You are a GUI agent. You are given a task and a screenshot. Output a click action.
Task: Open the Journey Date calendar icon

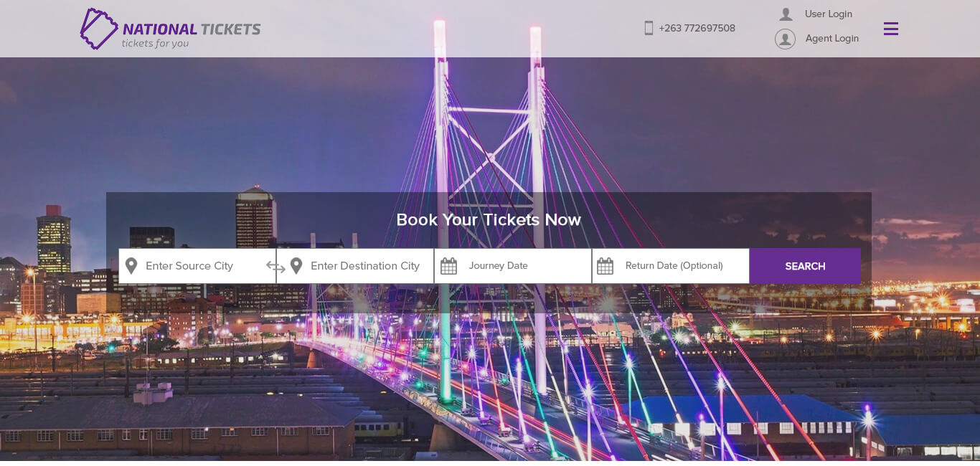coord(448,267)
